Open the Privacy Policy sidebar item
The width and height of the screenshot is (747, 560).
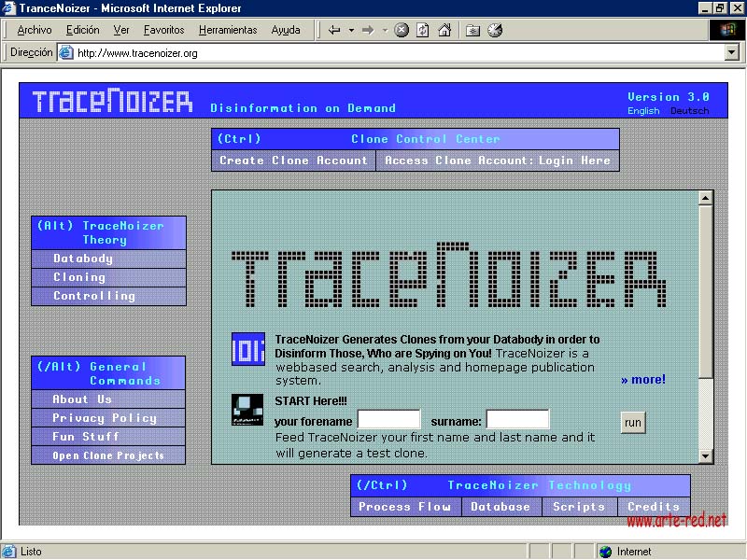pyautogui.click(x=105, y=418)
